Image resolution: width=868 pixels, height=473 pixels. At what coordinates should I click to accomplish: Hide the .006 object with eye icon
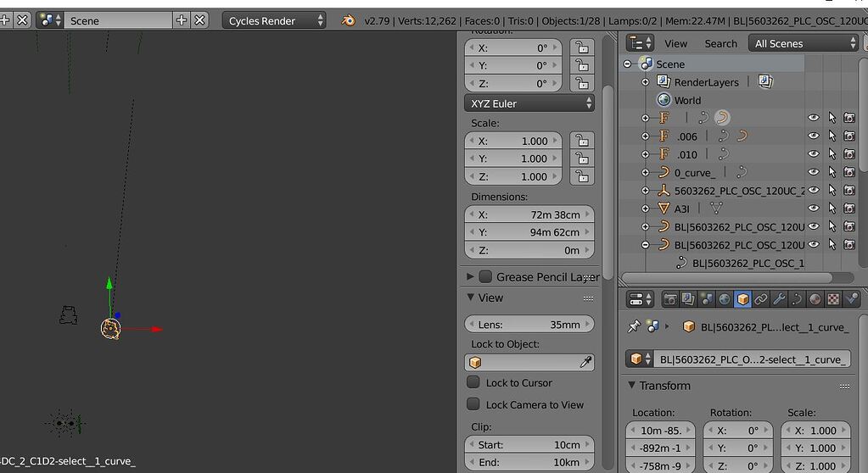tap(813, 136)
